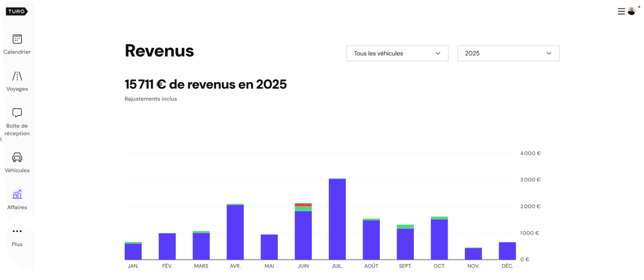Click the December revenue bar

[x=507, y=251]
